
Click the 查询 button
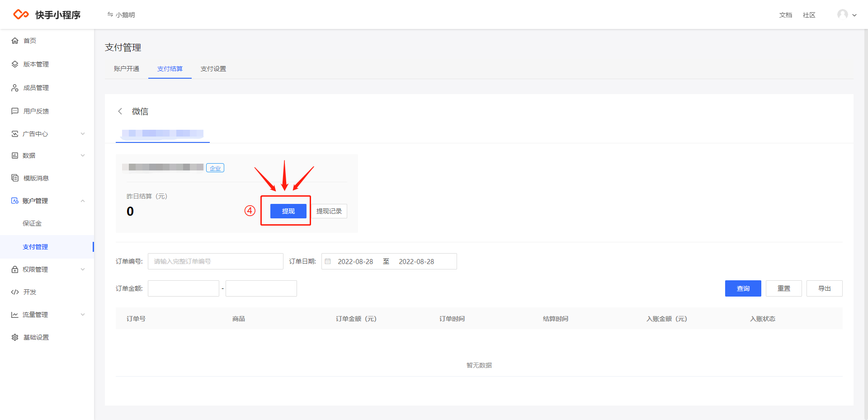(x=743, y=288)
